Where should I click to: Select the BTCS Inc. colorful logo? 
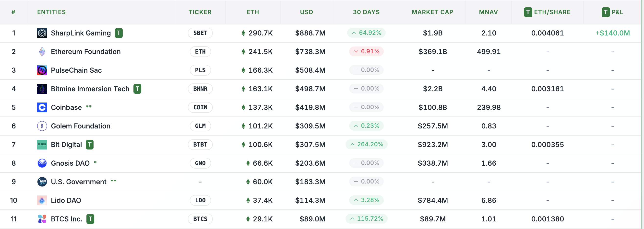pos(42,219)
